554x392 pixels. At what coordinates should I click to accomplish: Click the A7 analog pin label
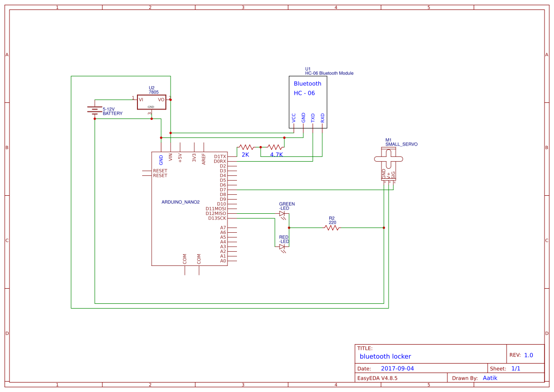(x=223, y=228)
